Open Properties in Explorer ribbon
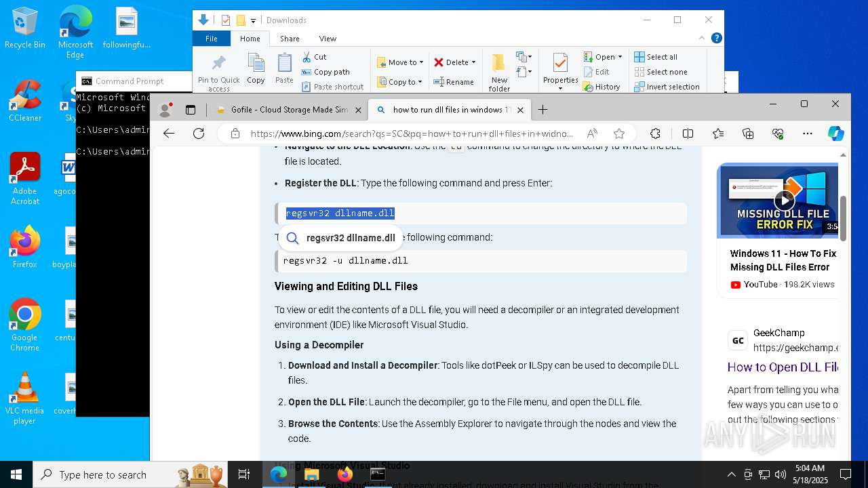This screenshot has height=488, width=868. click(x=560, y=68)
